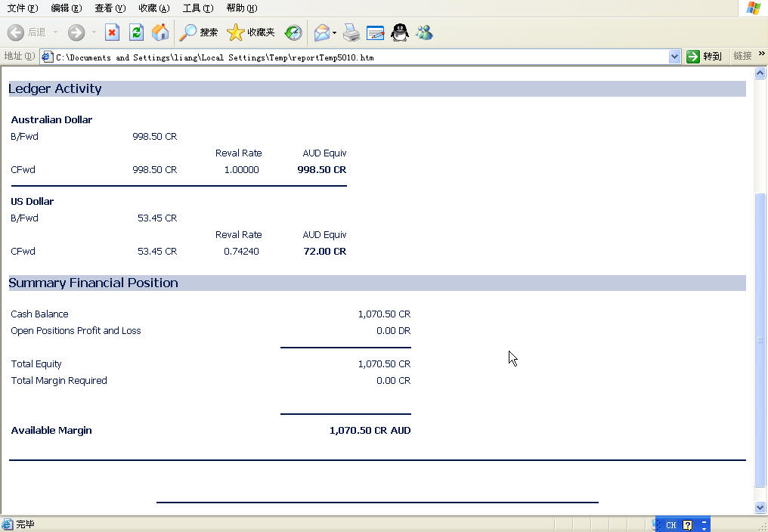
Task: Click the US Dollar B/Fwd 53.45 CR value
Action: point(157,218)
